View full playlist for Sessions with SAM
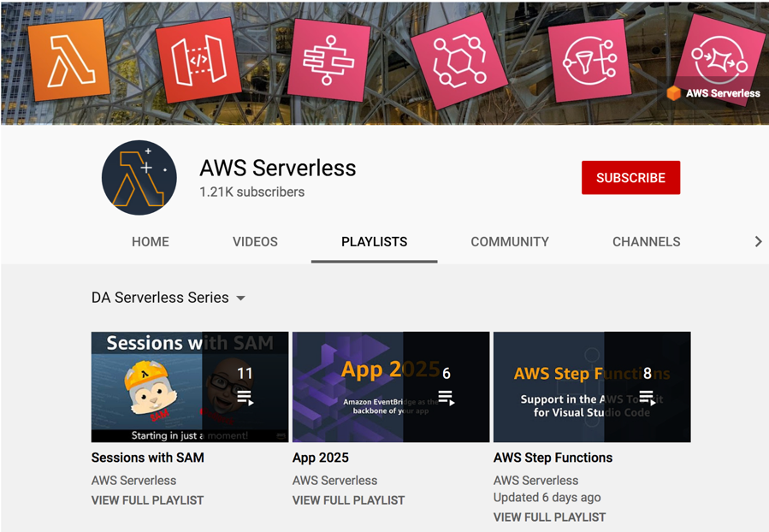Viewport: 769px width, 532px height. tap(148, 500)
